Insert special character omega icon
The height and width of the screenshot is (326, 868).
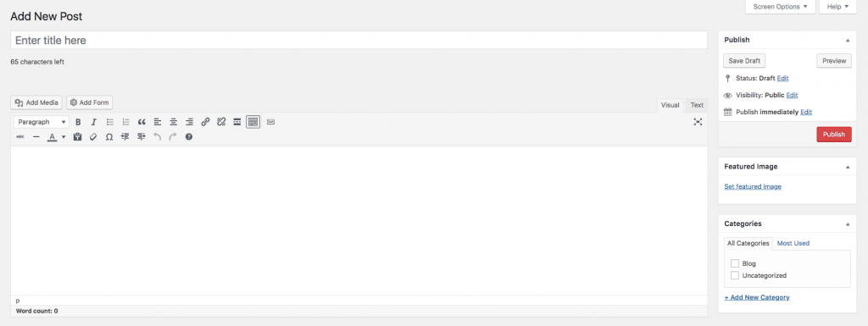pyautogui.click(x=109, y=136)
